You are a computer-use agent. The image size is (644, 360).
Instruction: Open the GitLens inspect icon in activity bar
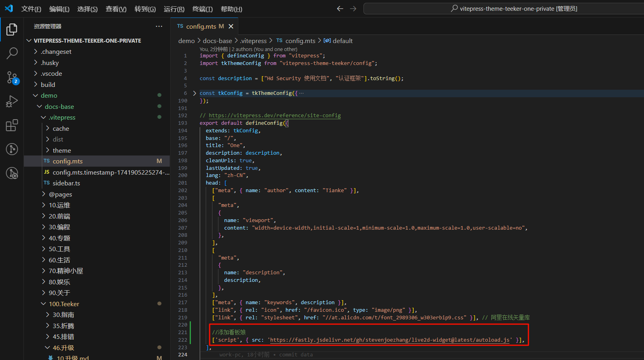point(12,173)
